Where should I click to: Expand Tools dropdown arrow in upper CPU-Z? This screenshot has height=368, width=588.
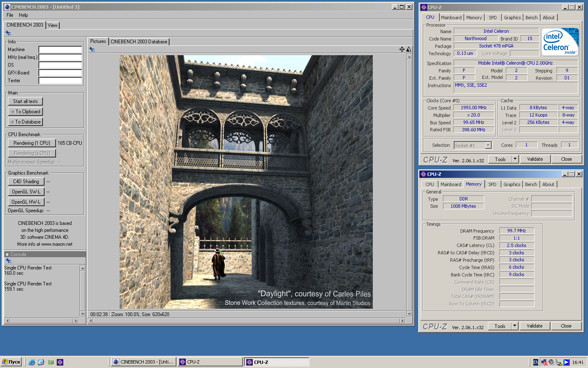(515, 159)
